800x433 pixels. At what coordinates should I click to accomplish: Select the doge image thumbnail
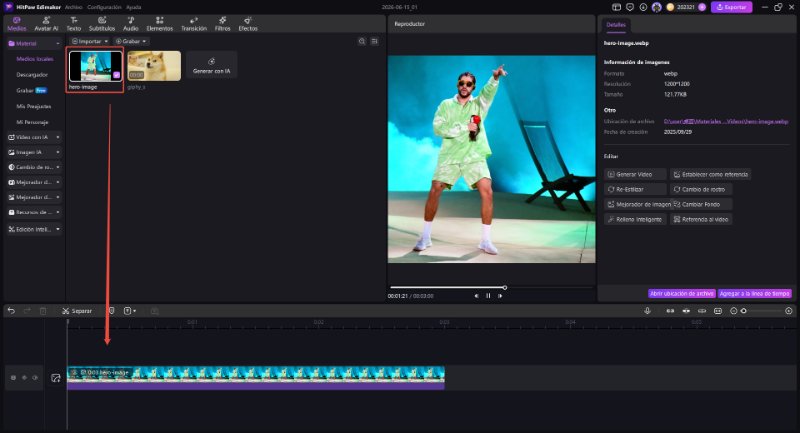154,66
